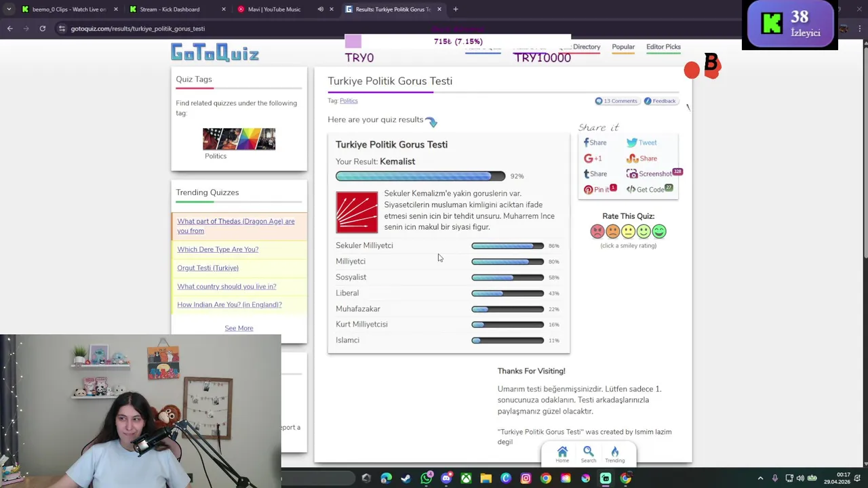
Task: Reload the current quiz results page
Action: click(x=42, y=28)
